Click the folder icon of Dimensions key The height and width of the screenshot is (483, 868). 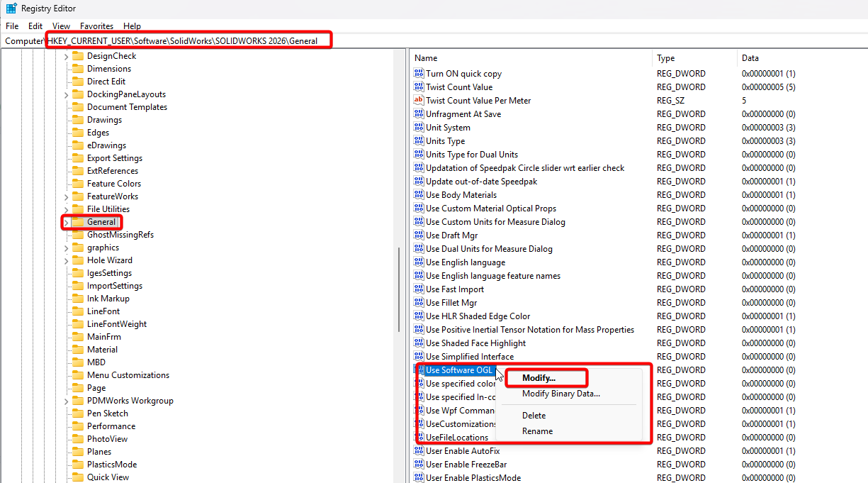[x=78, y=69]
